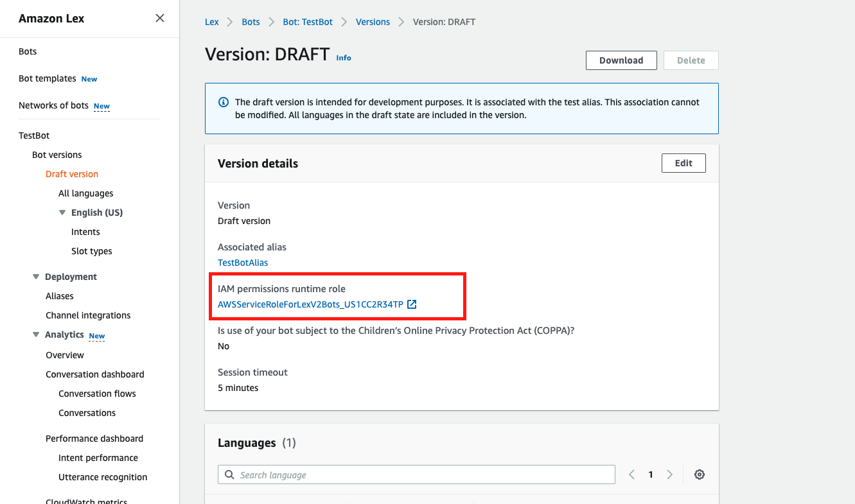Edit the Version details

pos(683,163)
